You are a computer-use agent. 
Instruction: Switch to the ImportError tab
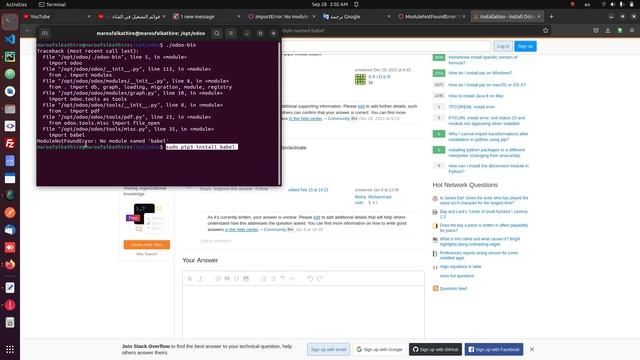click(282, 17)
